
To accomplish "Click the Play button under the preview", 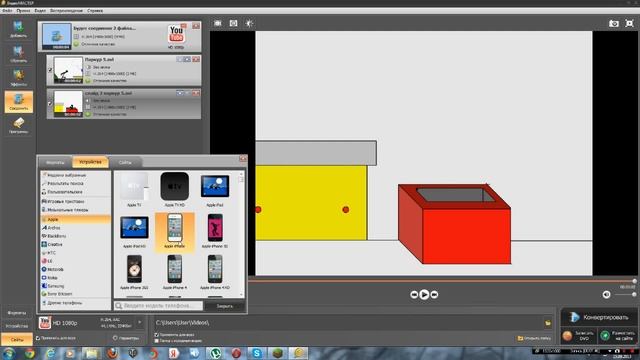I will (x=424, y=294).
